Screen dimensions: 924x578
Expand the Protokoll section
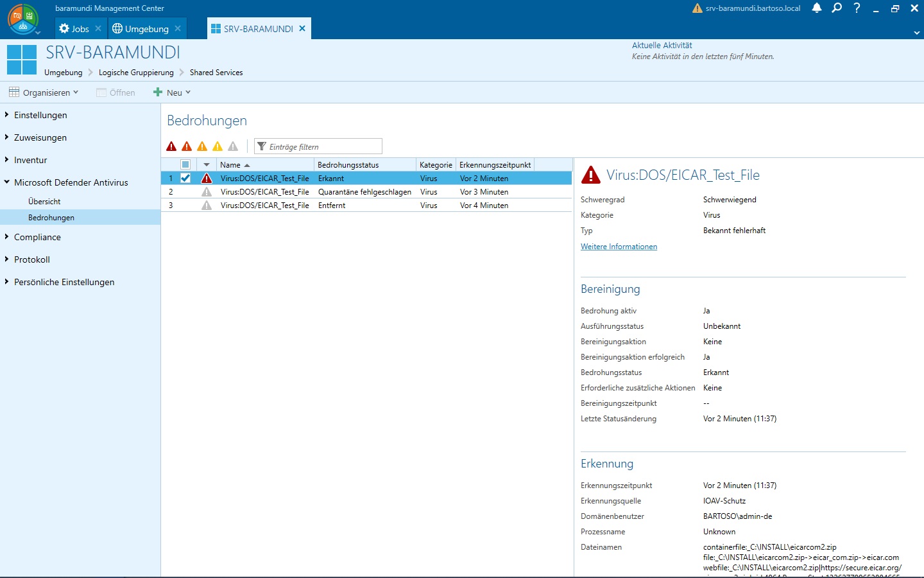(x=6, y=259)
